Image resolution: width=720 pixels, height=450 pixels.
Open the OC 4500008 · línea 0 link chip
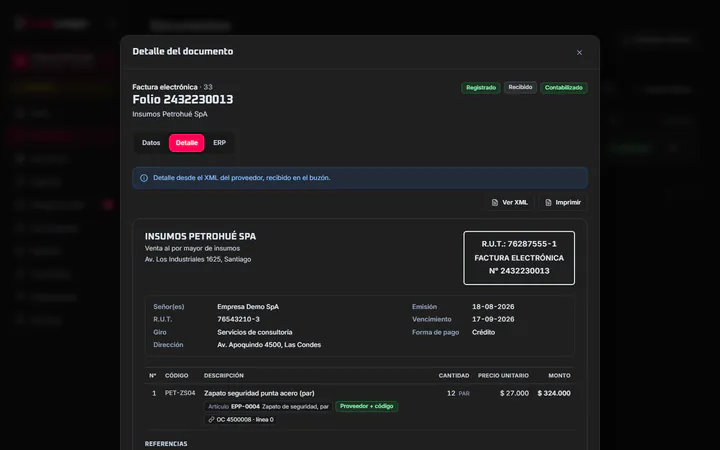(241, 419)
